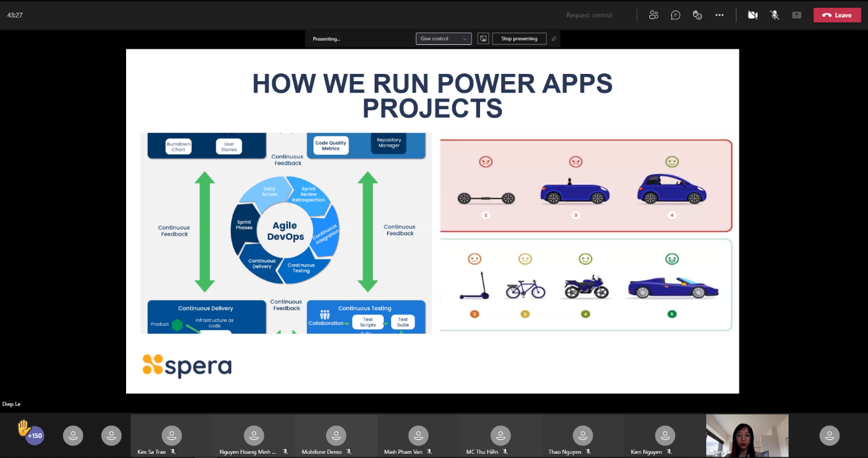Screen dimensions: 868x458
Task: Leave the meeting with the red Leave button
Action: pos(837,15)
